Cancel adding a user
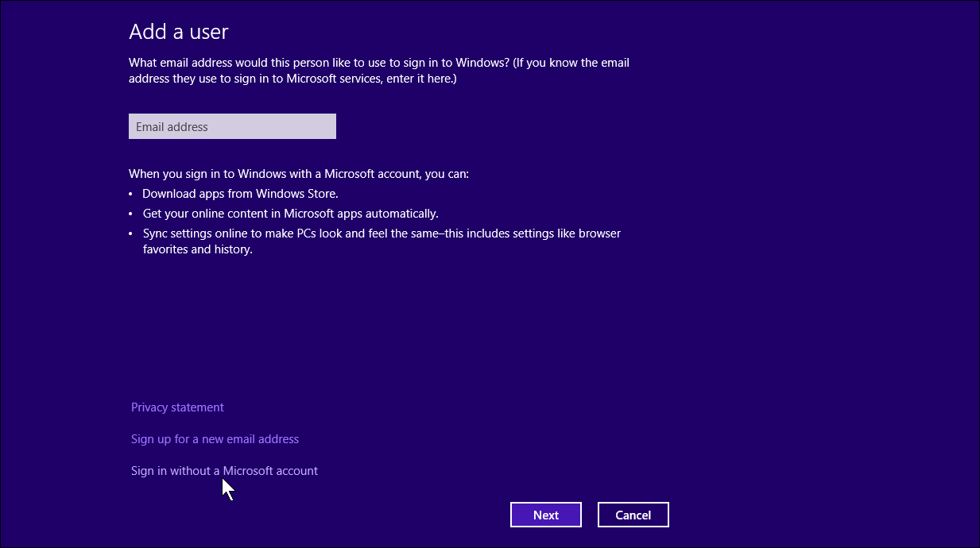 633,515
